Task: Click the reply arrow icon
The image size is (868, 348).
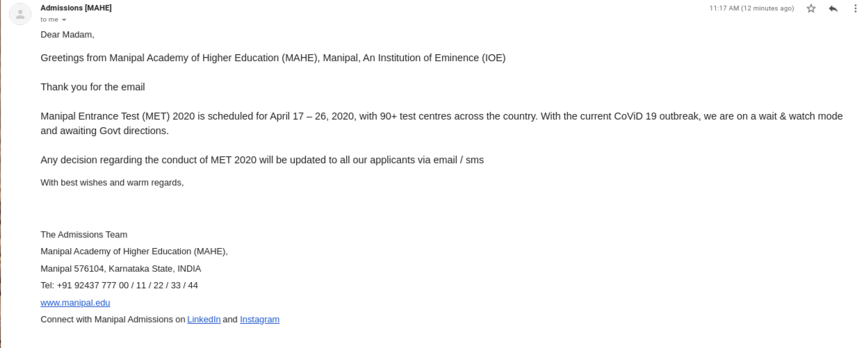Action: (833, 8)
